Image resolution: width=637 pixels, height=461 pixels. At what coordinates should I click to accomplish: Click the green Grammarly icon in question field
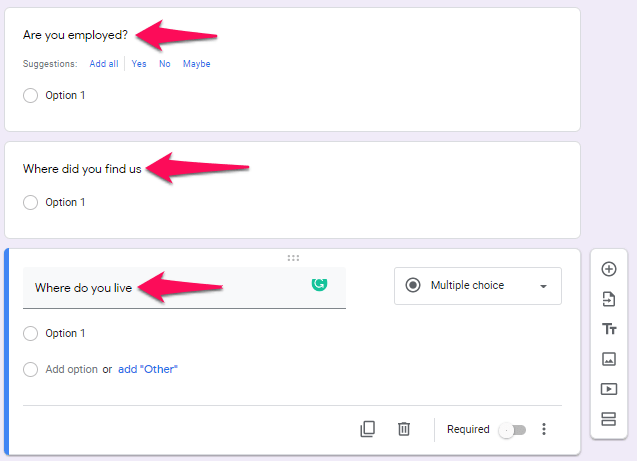coord(319,284)
